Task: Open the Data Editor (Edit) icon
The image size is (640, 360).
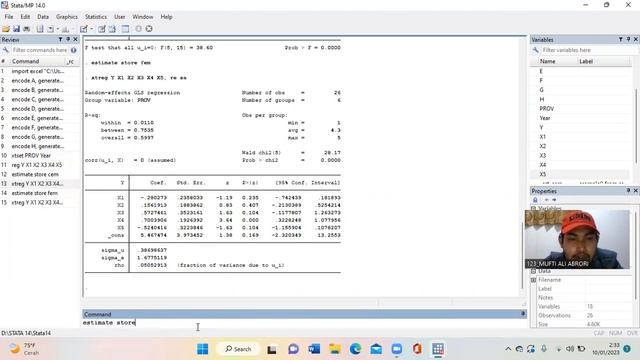Action: click(x=102, y=29)
